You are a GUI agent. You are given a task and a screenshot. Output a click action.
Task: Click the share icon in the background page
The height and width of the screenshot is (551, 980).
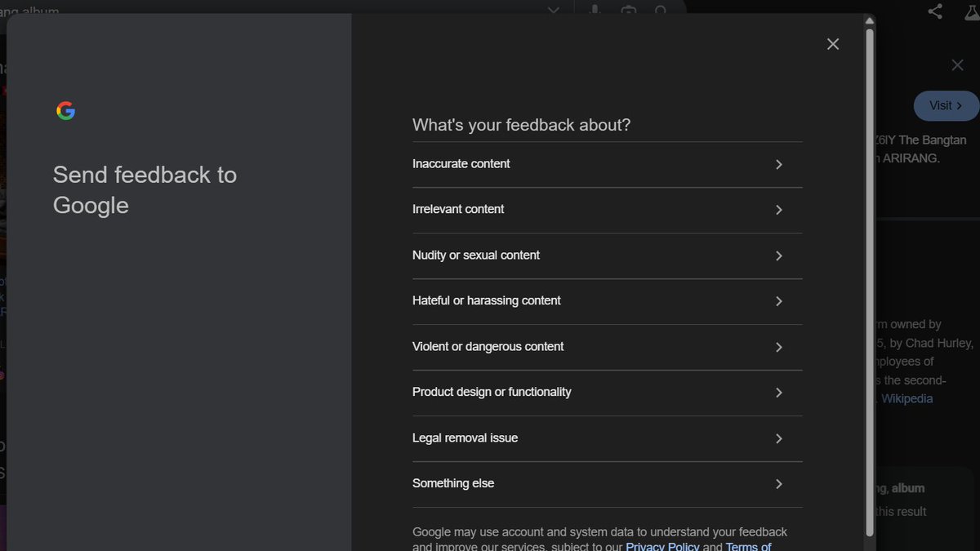pos(935,11)
